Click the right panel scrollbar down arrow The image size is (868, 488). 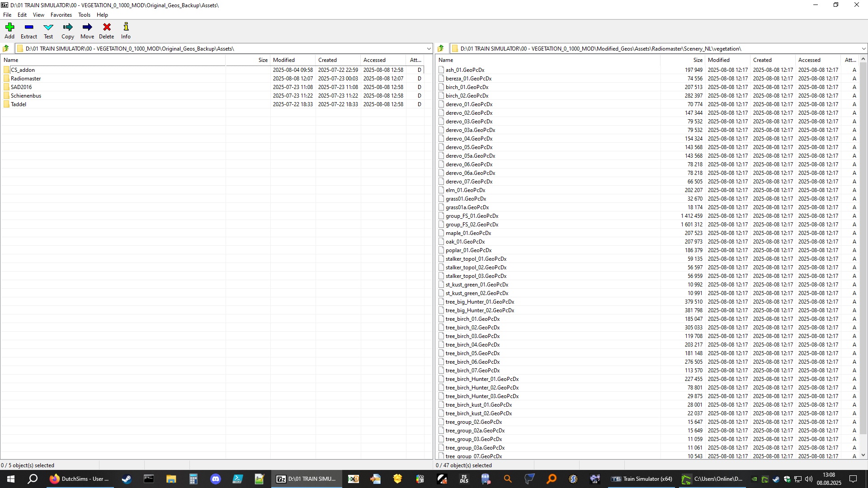click(863, 455)
